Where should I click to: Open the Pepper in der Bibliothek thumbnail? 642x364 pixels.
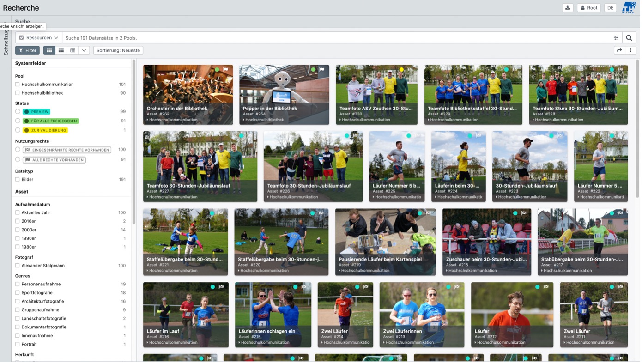[284, 95]
